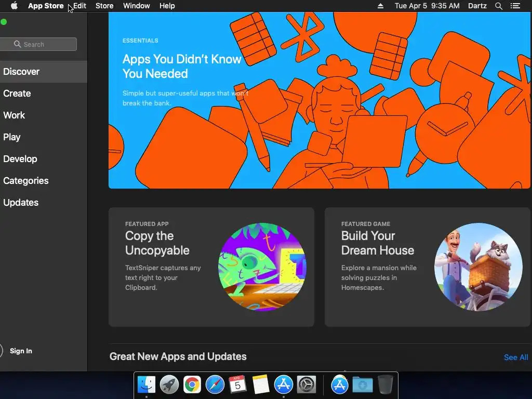This screenshot has height=399, width=532.
Task: Select Play in the sidebar
Action: pyautogui.click(x=44, y=137)
